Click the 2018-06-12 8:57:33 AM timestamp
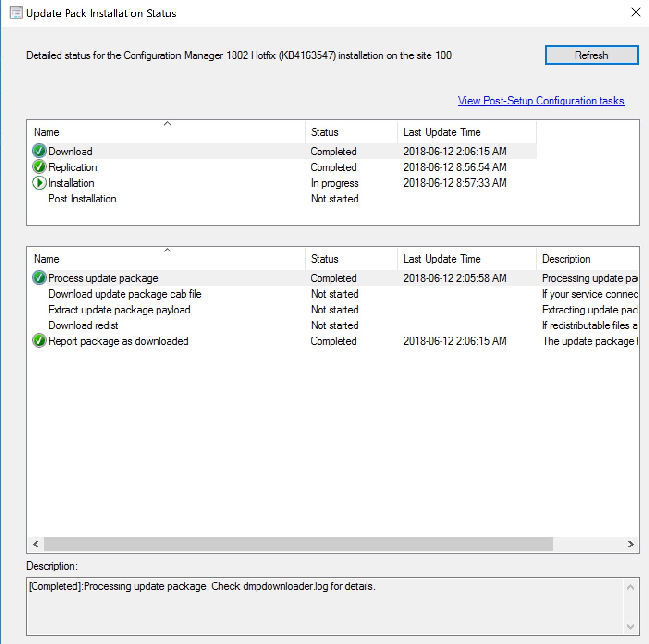 pyautogui.click(x=455, y=183)
